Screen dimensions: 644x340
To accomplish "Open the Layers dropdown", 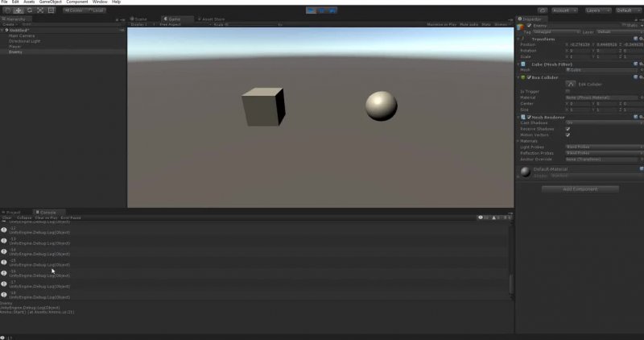I will click(x=596, y=10).
